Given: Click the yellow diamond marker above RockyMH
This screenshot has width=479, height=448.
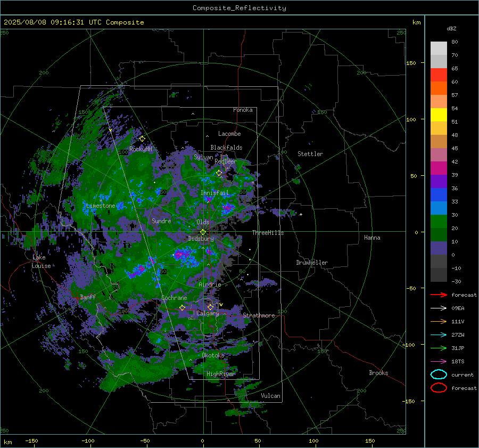Looking at the screenshot, I should pos(142,139).
